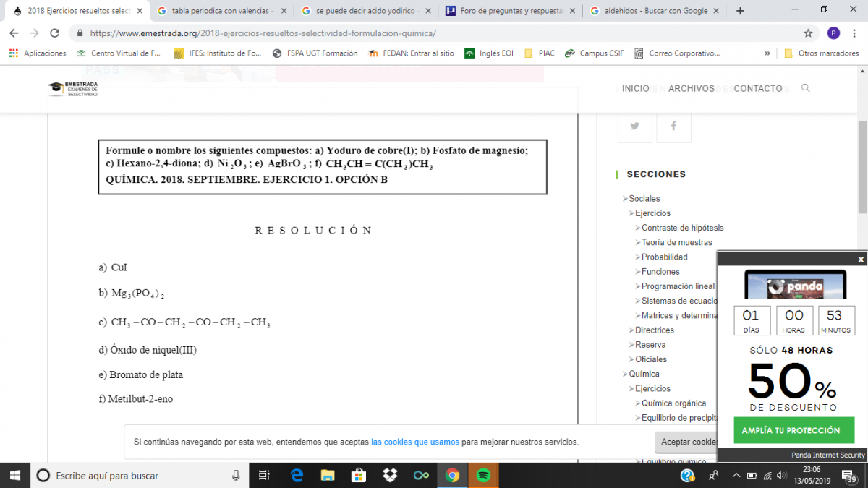
Task: Open the Química orgánica link
Action: click(673, 403)
